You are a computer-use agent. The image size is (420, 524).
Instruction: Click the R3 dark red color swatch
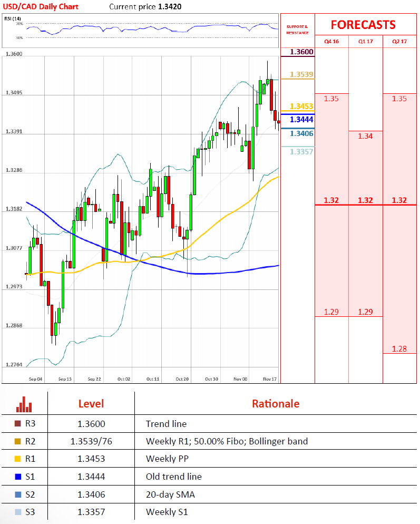18,423
